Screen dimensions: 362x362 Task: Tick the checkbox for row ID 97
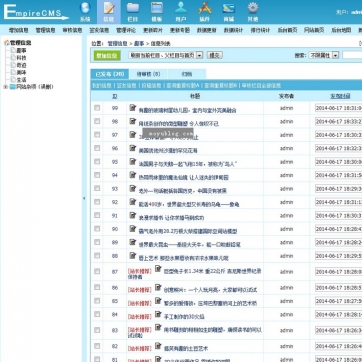point(97,135)
